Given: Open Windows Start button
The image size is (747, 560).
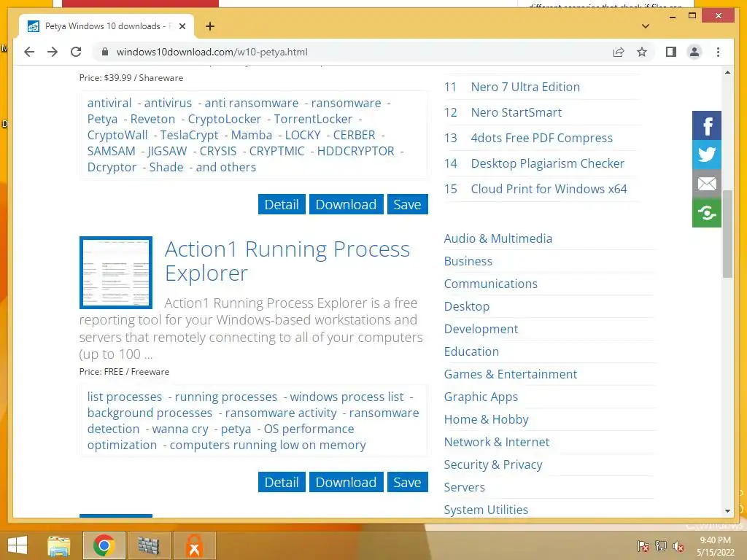Looking at the screenshot, I should click(x=18, y=545).
